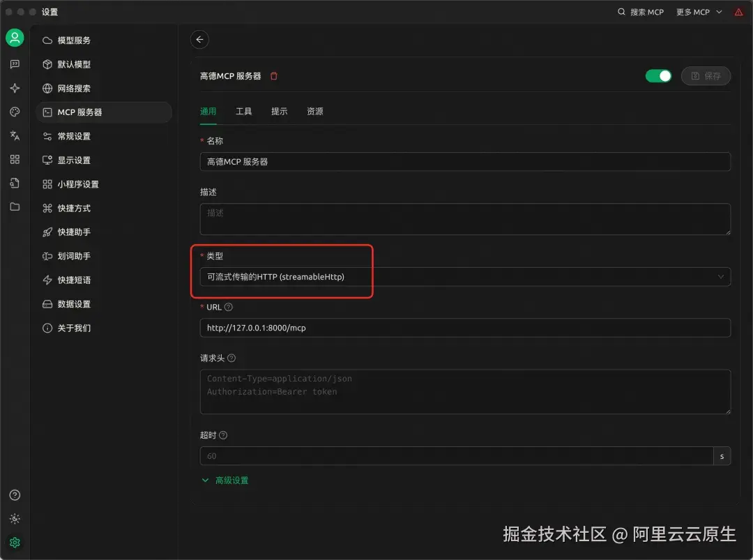Click the 超时 timeout input field

(x=457, y=456)
